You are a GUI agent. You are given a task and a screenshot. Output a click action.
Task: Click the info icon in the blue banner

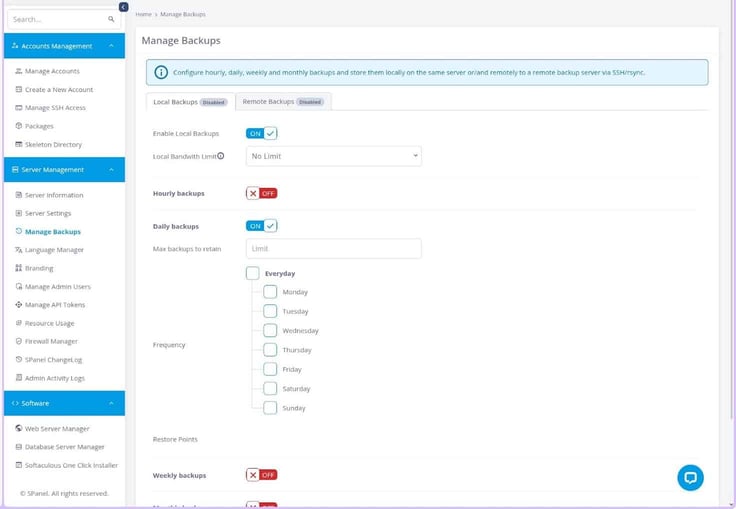pos(161,72)
